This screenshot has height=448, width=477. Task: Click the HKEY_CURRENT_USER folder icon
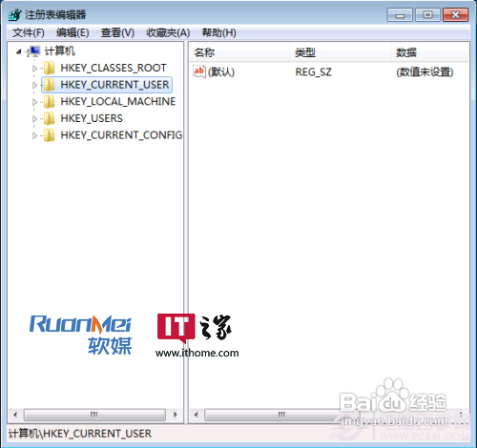[x=50, y=85]
